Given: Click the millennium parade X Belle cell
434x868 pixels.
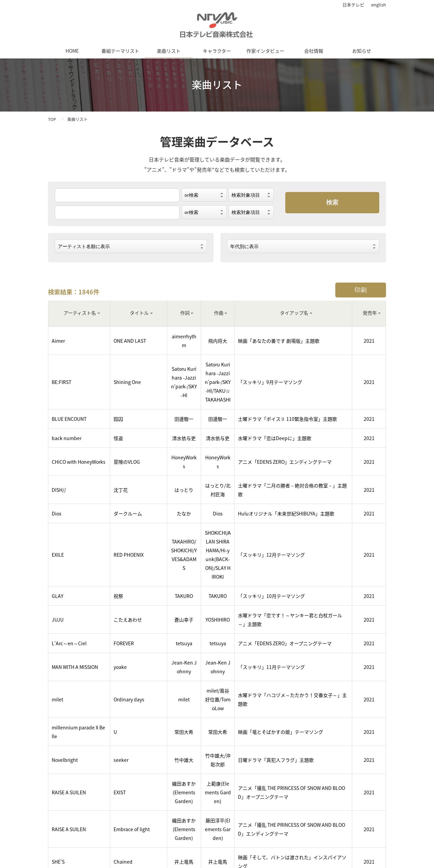Looking at the screenshot, I should (79, 732).
